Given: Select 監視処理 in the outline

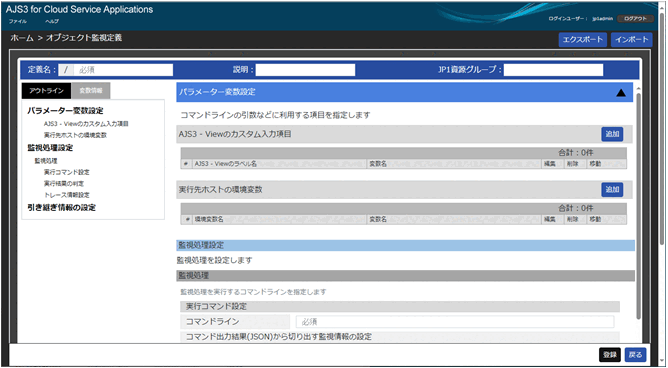Looking at the screenshot, I should click(x=46, y=161).
